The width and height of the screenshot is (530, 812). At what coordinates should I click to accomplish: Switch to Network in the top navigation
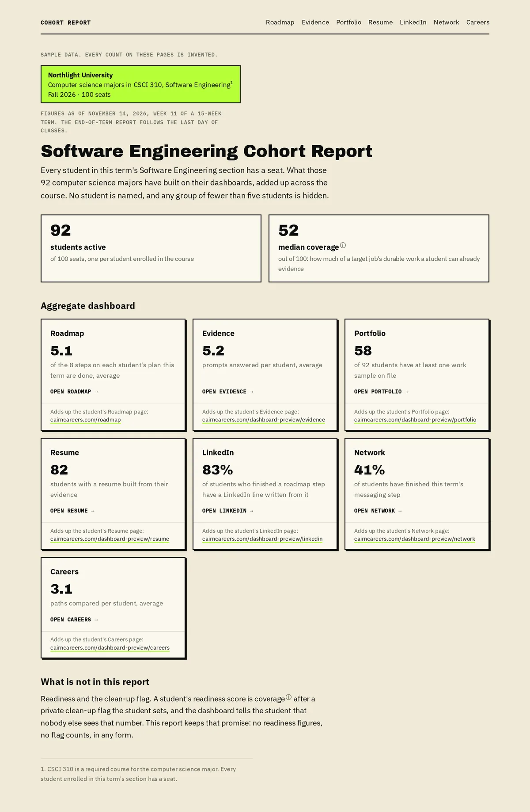tap(446, 23)
